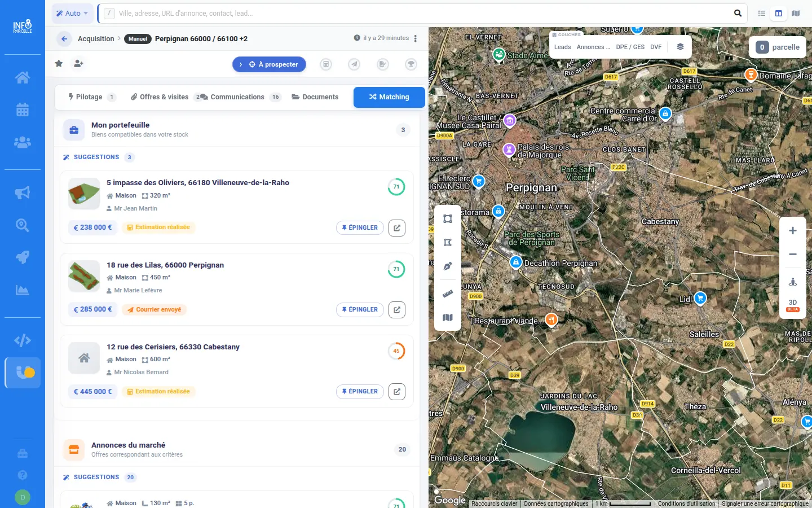Go back with the left arrow button
The height and width of the screenshot is (508, 812).
click(x=64, y=39)
